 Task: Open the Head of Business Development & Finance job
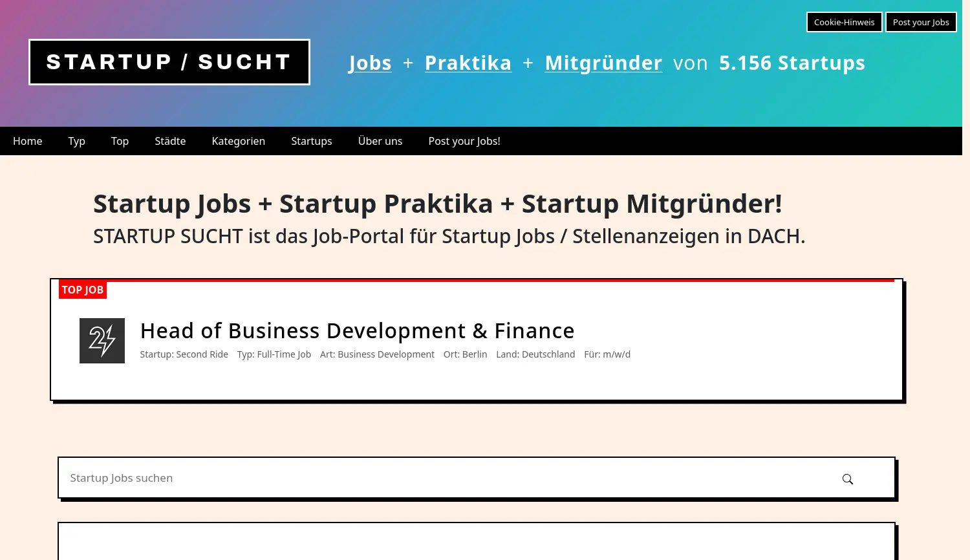[x=357, y=330]
